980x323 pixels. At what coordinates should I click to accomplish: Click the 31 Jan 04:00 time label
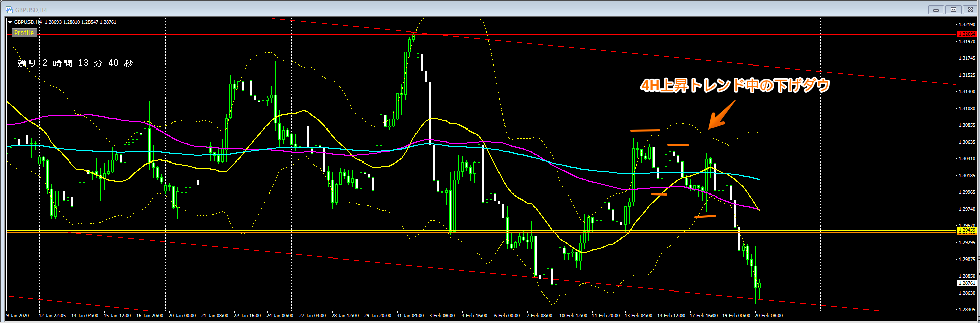coord(410,316)
